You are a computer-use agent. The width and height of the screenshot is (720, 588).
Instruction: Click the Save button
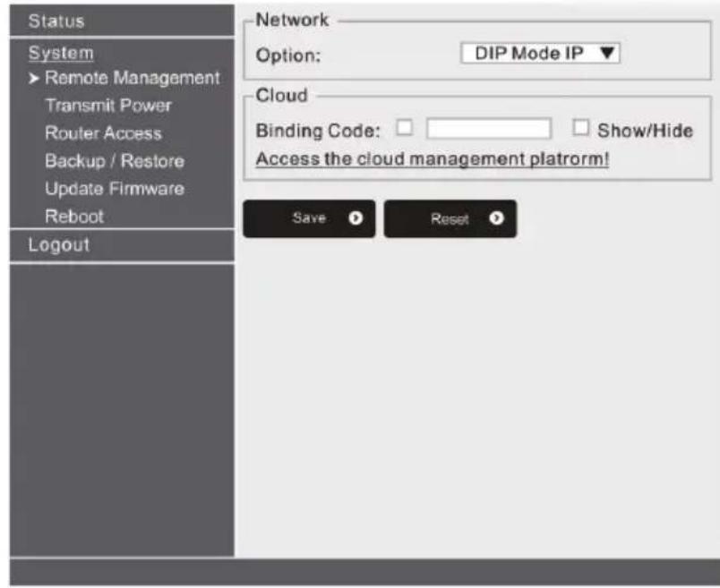(309, 218)
